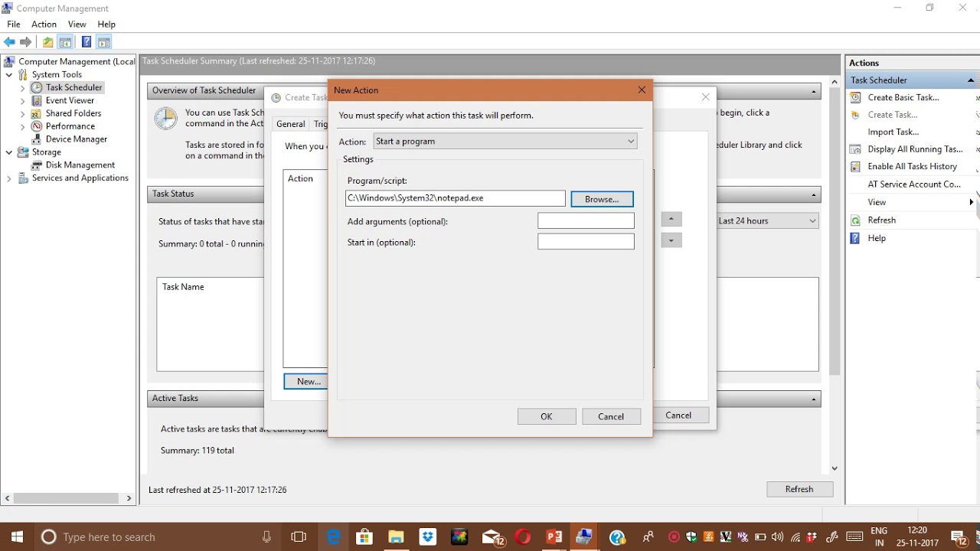This screenshot has height=551, width=980.
Task: Open the Windows Start menu
Action: point(17,536)
